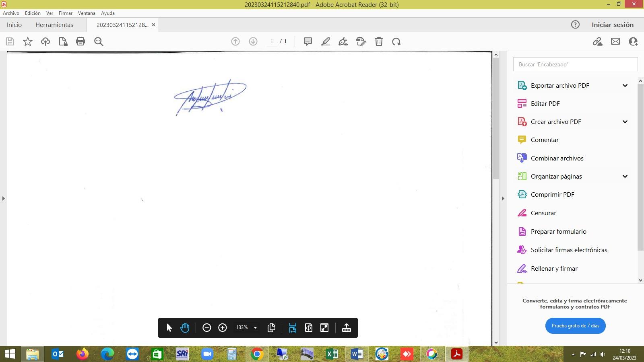Click the document vertical scrollbar thumb
Screen dimensions: 644x362
(496, 119)
